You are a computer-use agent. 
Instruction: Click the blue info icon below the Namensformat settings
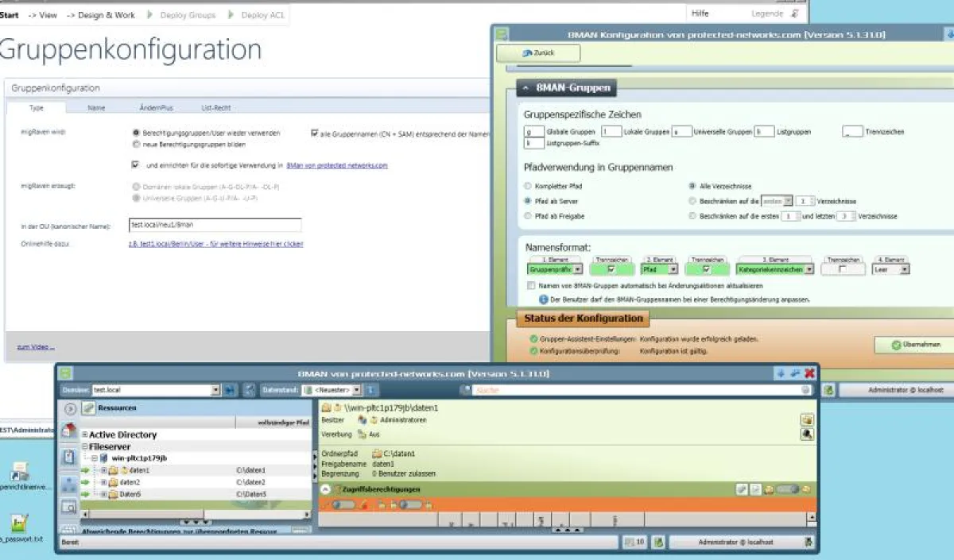[544, 299]
